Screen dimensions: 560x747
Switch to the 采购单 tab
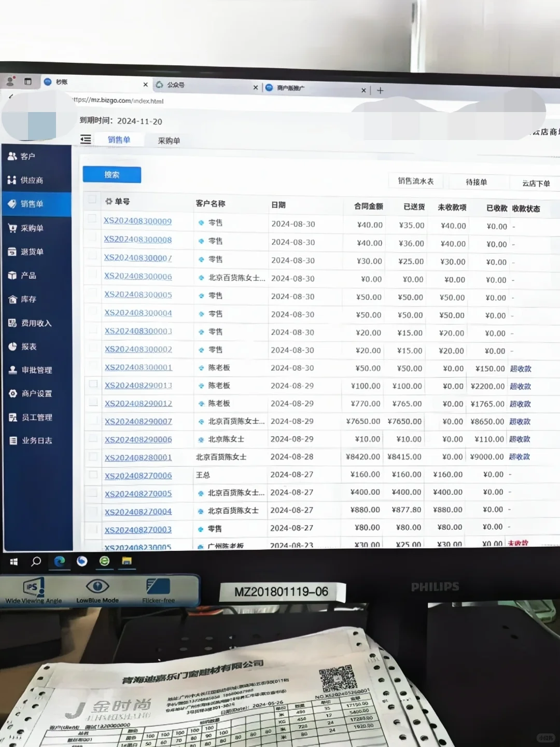[169, 141]
